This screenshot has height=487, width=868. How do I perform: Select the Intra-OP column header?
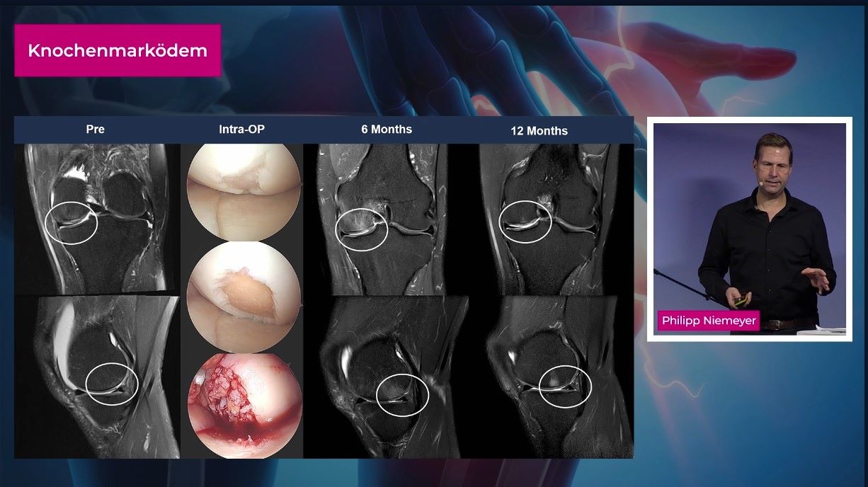(243, 130)
